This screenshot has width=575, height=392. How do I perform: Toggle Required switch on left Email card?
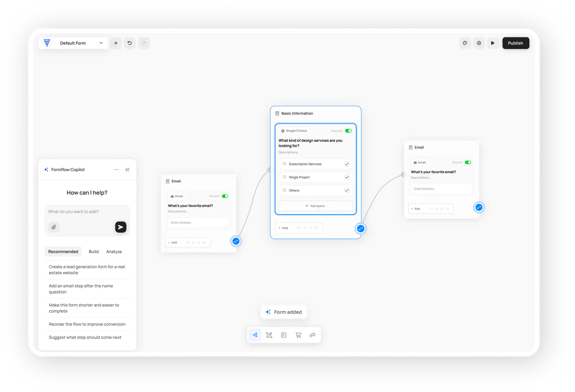225,196
